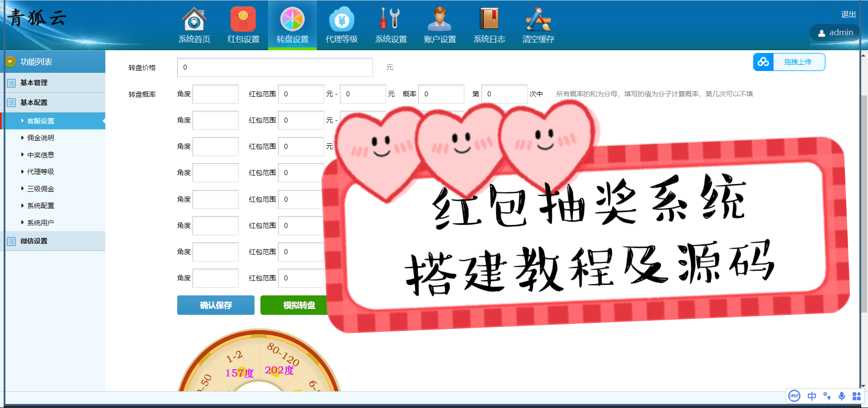Click the microphone voice input icon
Viewport: 868px width, 408px height.
pos(842,396)
